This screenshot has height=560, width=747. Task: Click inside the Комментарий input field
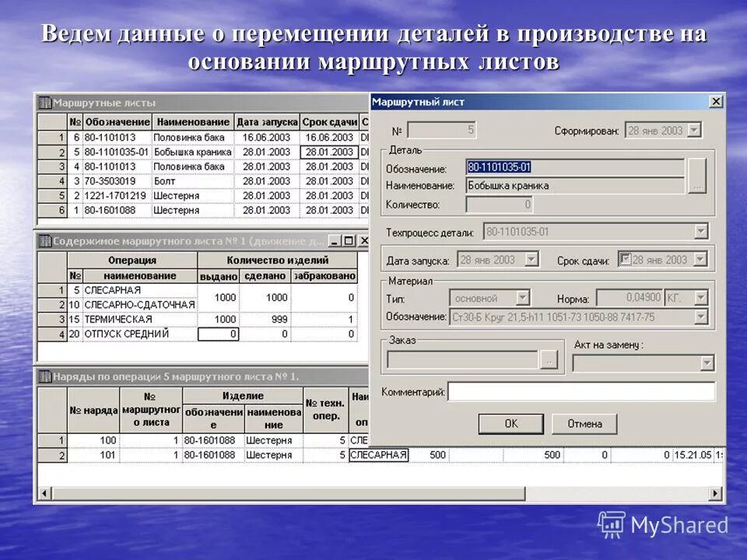point(584,393)
